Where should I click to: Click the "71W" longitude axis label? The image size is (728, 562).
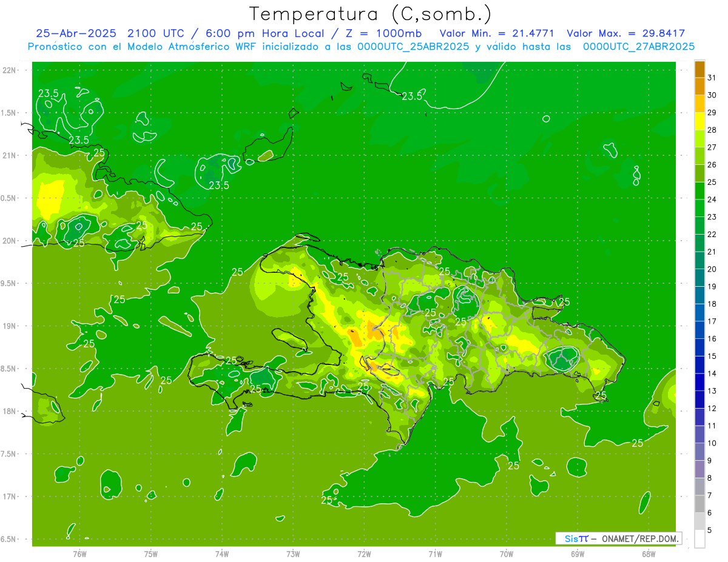point(435,554)
